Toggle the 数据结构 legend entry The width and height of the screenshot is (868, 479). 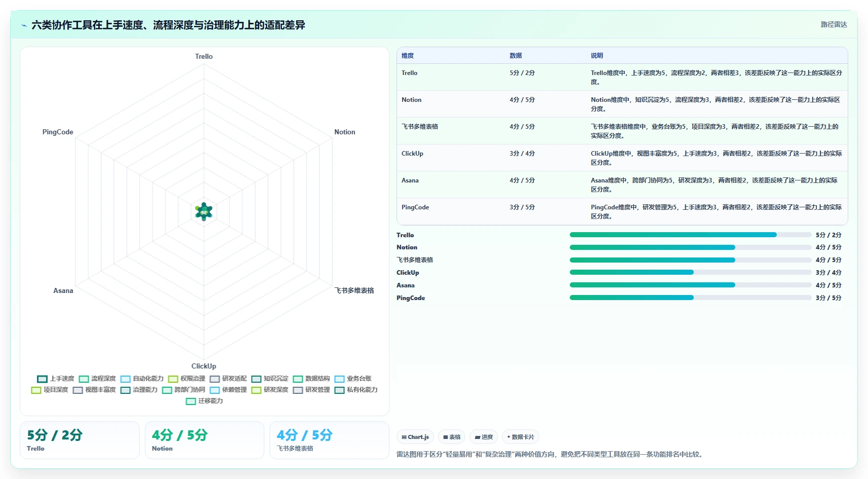pyautogui.click(x=311, y=379)
